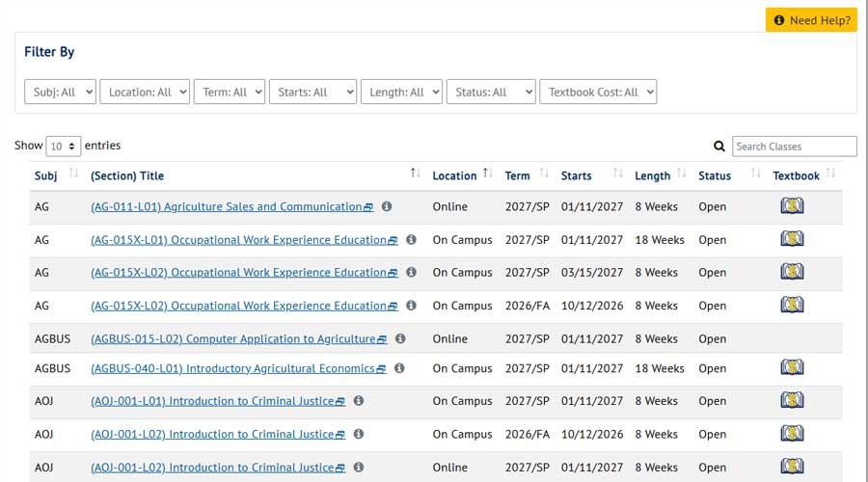Open the Starts: All filter dropdown

tap(312, 92)
